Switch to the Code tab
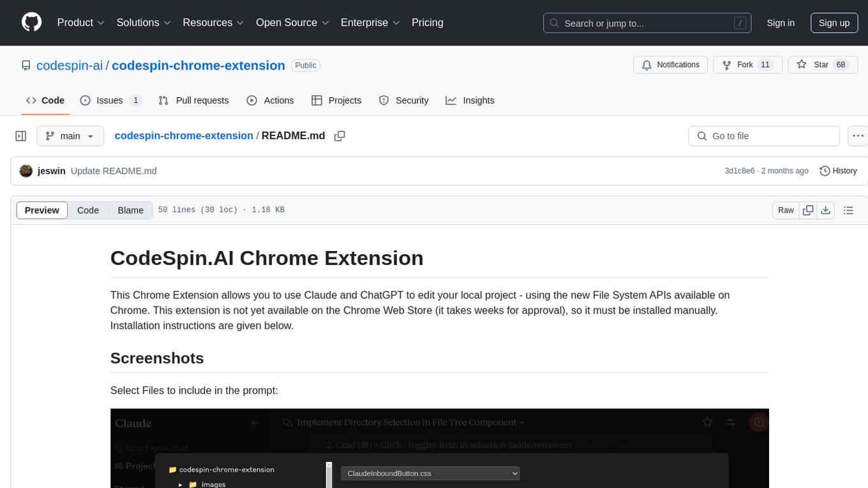868x488 pixels. click(x=45, y=100)
